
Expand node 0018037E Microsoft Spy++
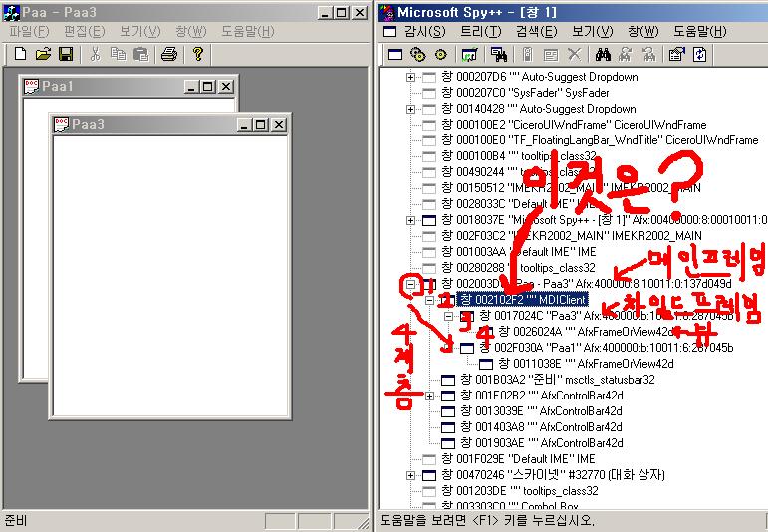(x=410, y=220)
